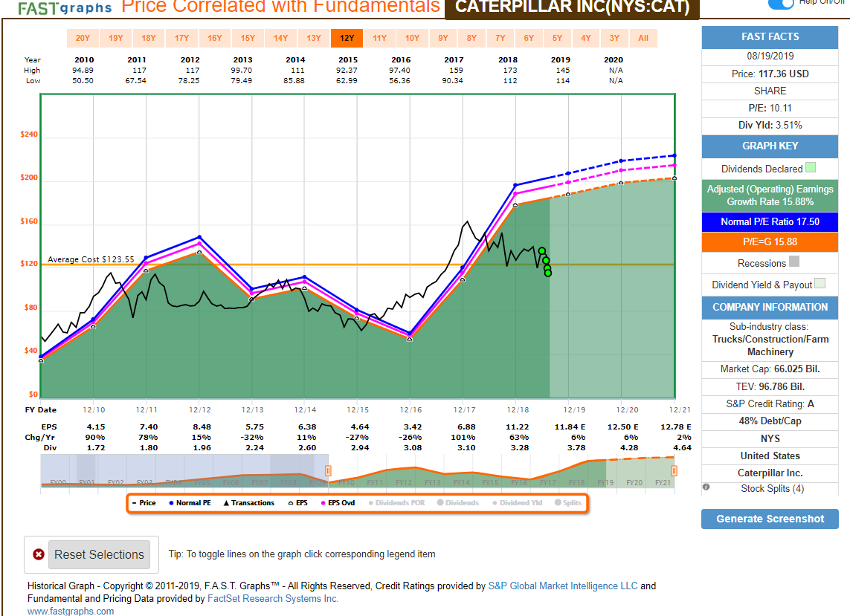
Task: Open the Stock Splits info icon
Action: (x=706, y=487)
